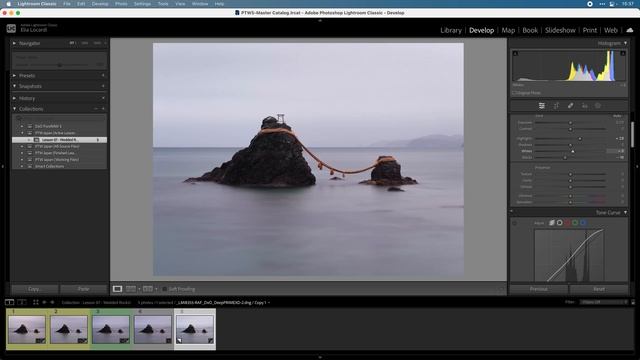Viewport: 640px width, 360px height.
Task: Adjust the Exposure slider handle
Action: point(570,122)
